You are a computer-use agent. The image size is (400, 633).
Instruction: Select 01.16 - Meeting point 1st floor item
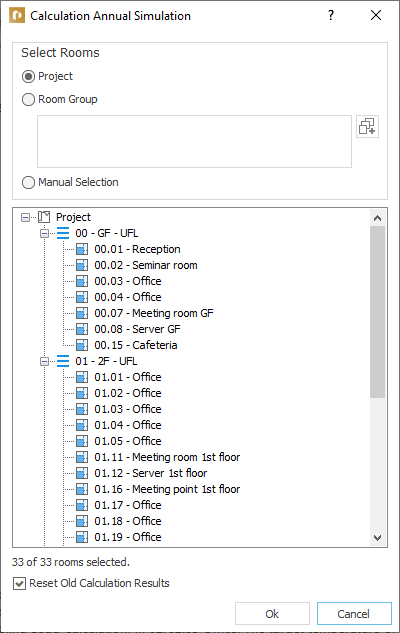167,489
